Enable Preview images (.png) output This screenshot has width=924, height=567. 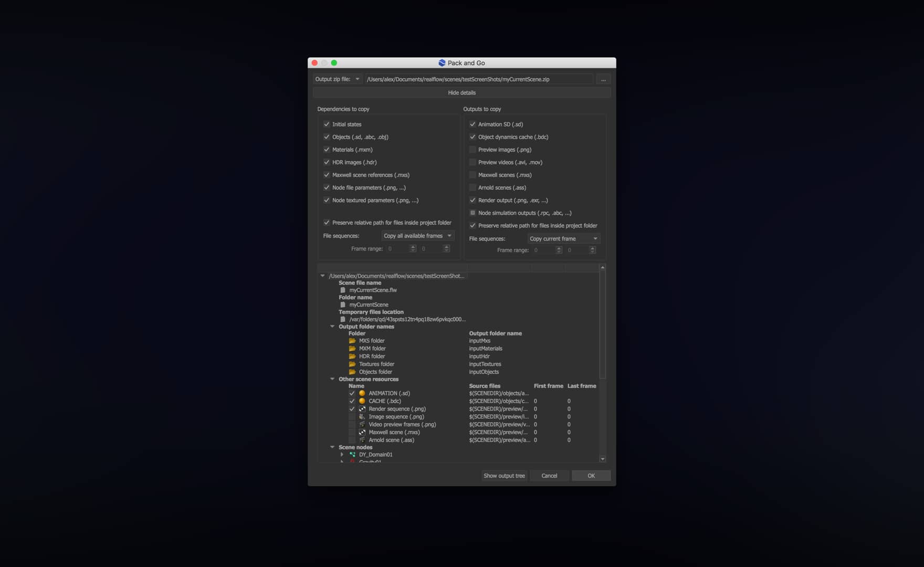pos(472,149)
